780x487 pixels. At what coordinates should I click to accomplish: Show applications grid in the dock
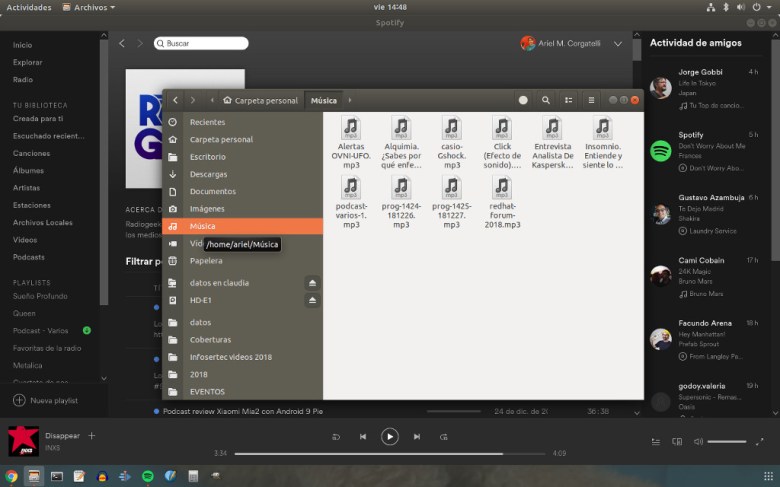[768, 476]
